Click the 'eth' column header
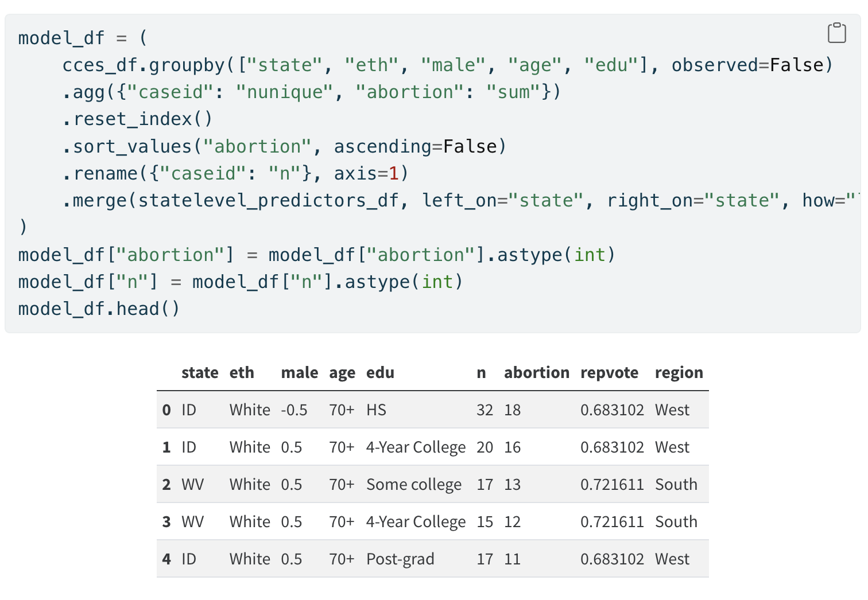The image size is (868, 600). [x=242, y=373]
